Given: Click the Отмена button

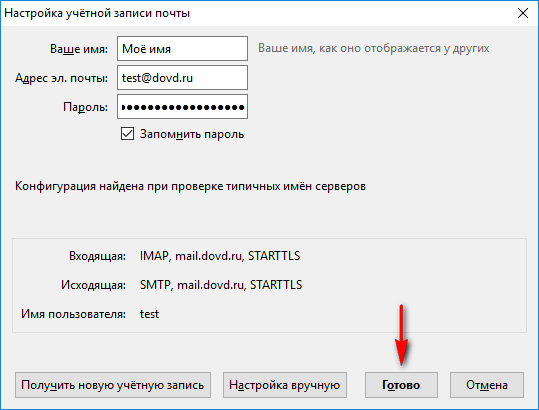Looking at the screenshot, I should (x=487, y=385).
